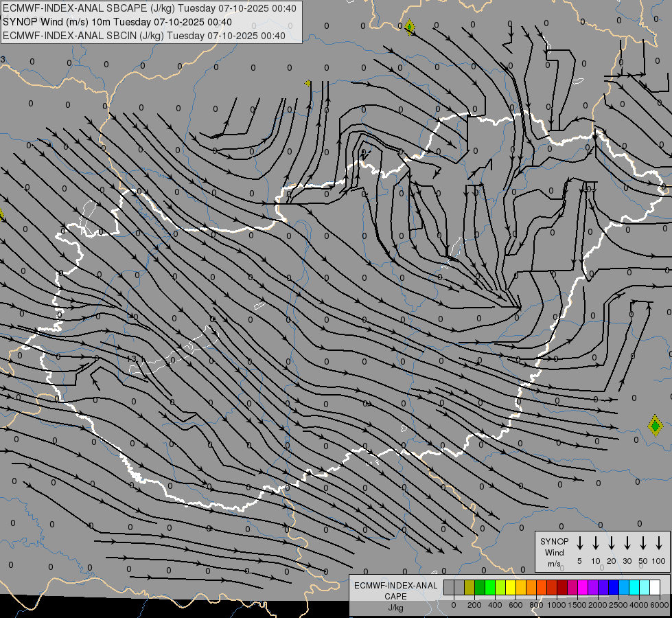
Task: Select the ECMWF-INDEX-ANAL SBCAPE layer title
Action: click(x=150, y=8)
